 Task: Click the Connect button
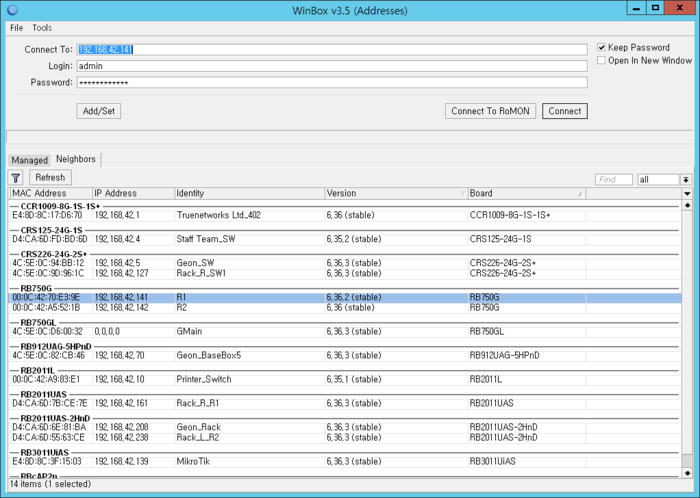(x=565, y=111)
